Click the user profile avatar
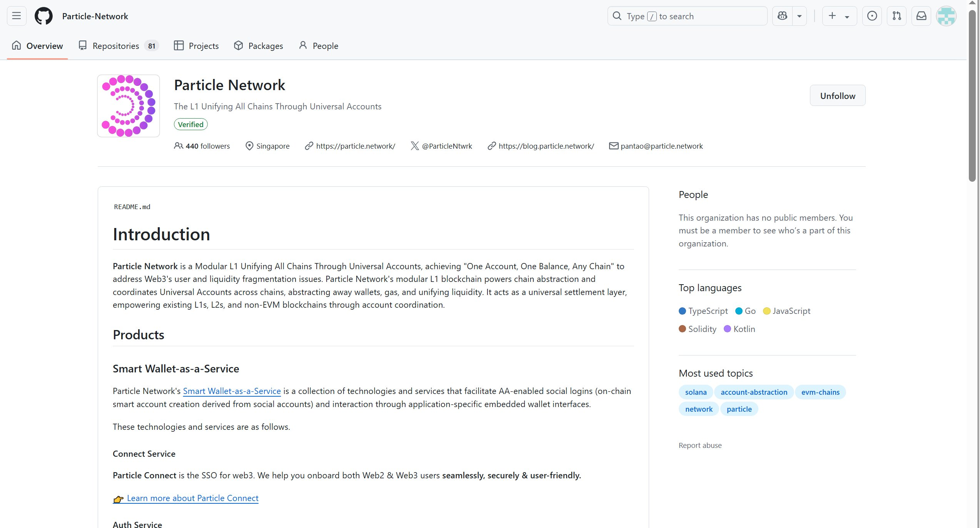The width and height of the screenshot is (980, 528). coord(946,16)
